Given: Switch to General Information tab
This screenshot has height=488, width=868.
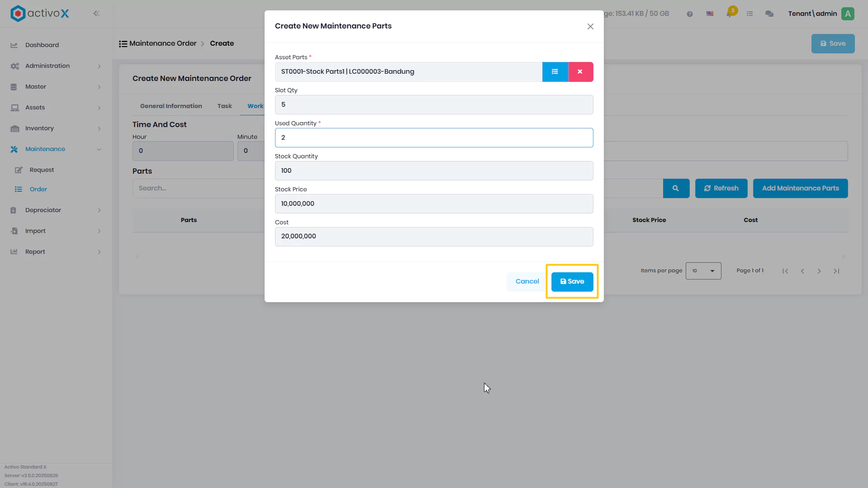Looking at the screenshot, I should pos(171,106).
